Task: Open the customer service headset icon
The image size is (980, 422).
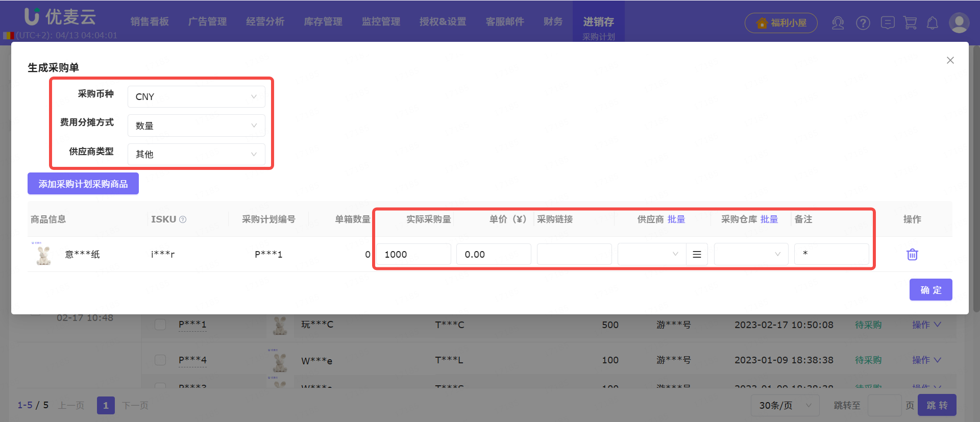Action: tap(838, 23)
